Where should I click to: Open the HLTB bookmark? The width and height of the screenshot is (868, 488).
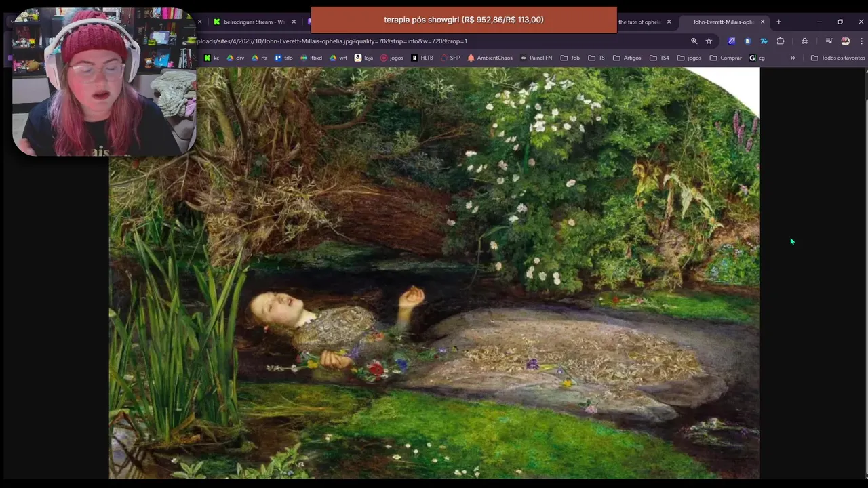[x=422, y=58]
